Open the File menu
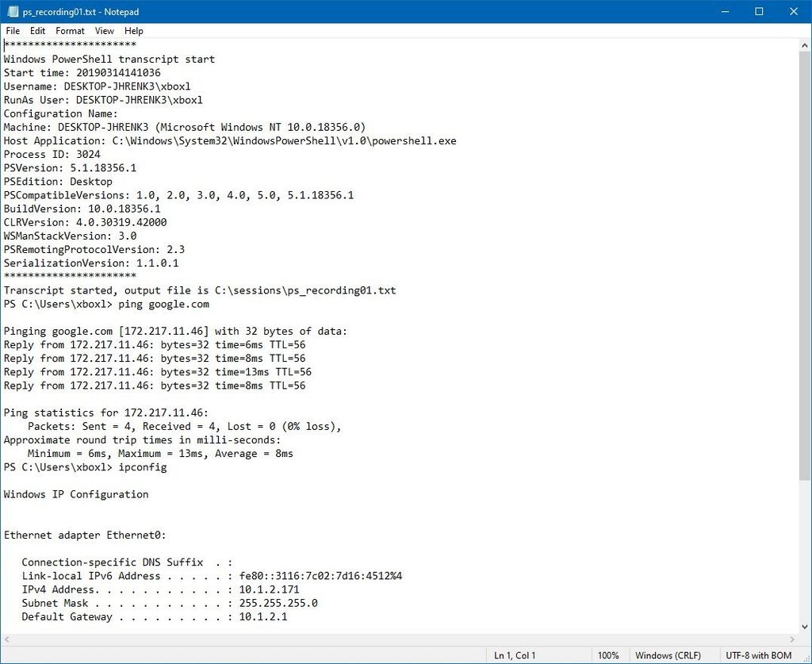Viewport: 812px width, 664px height. click(x=13, y=31)
